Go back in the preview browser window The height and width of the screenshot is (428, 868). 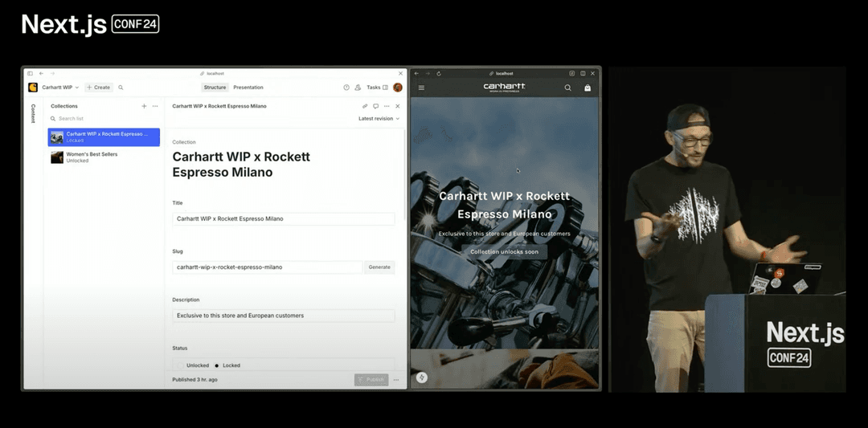coord(416,73)
